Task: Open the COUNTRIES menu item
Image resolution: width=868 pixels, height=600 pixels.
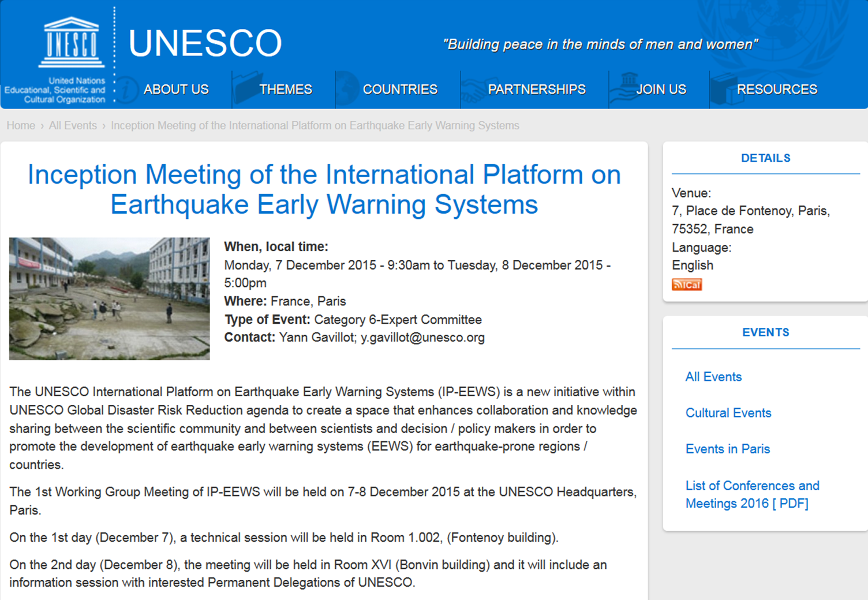Action: [400, 90]
